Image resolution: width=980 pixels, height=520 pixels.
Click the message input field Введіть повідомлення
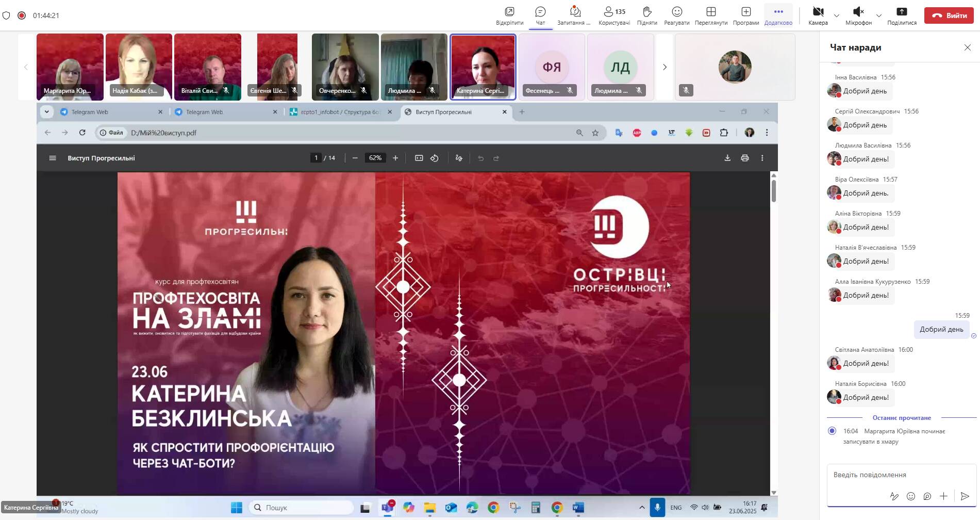coord(902,475)
